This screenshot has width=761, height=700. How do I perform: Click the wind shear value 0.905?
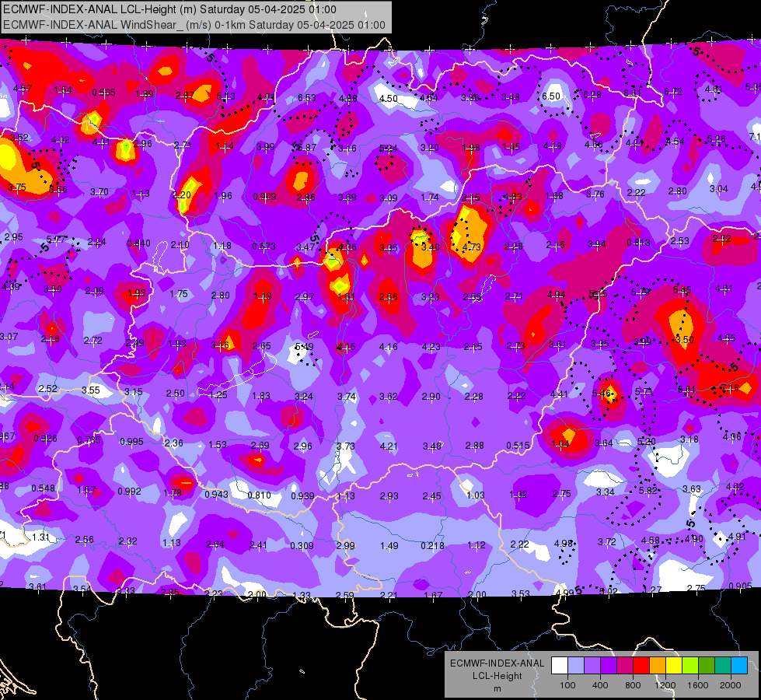740,586
